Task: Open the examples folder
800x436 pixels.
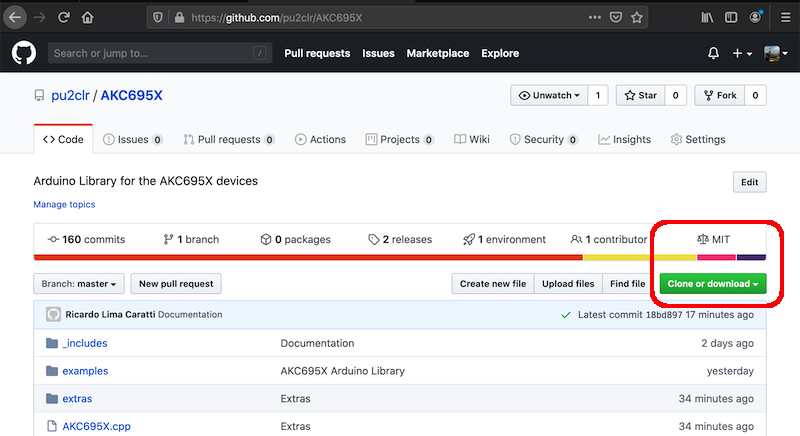Action: (x=85, y=371)
